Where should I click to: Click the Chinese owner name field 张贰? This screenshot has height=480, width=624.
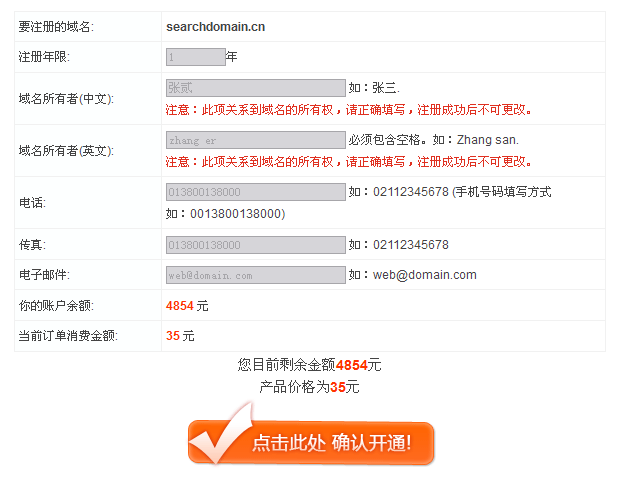click(x=255, y=88)
